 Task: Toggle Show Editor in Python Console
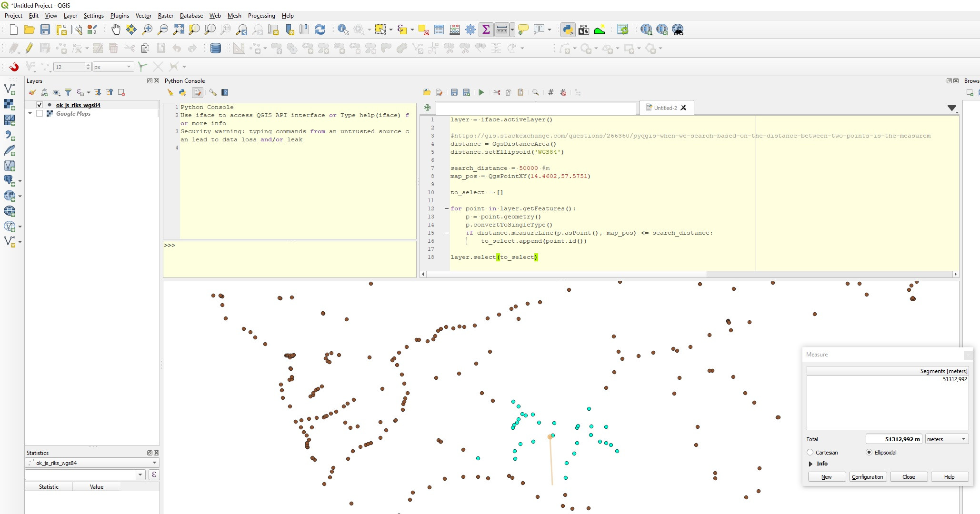coord(198,92)
